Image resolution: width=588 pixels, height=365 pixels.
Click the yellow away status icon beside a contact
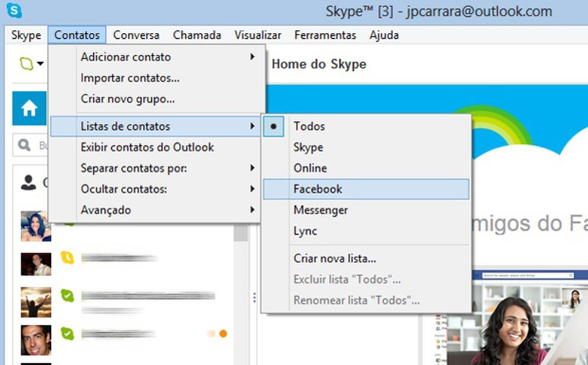tap(68, 258)
